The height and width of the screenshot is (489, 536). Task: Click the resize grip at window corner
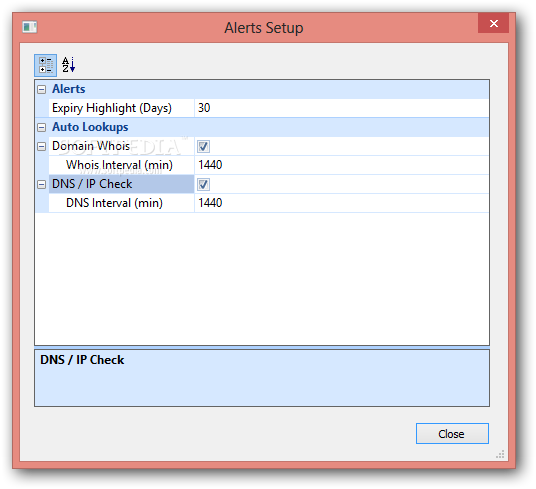click(x=500, y=454)
